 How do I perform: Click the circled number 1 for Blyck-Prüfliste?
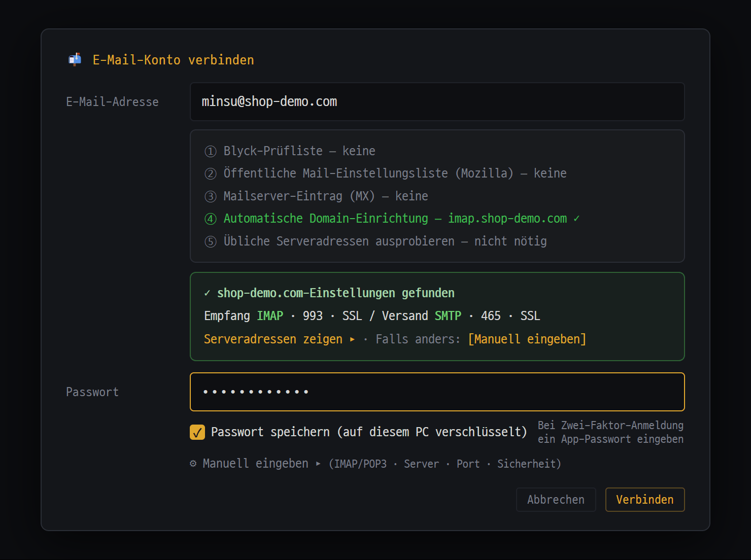click(x=211, y=151)
